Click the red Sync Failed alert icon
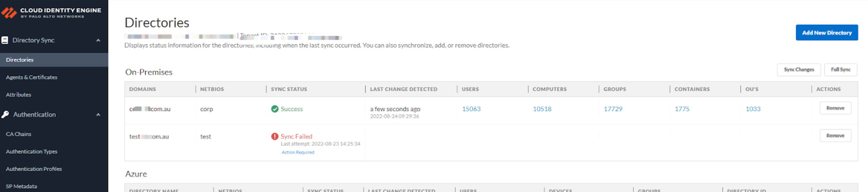The height and width of the screenshot is (192, 868). tap(275, 136)
